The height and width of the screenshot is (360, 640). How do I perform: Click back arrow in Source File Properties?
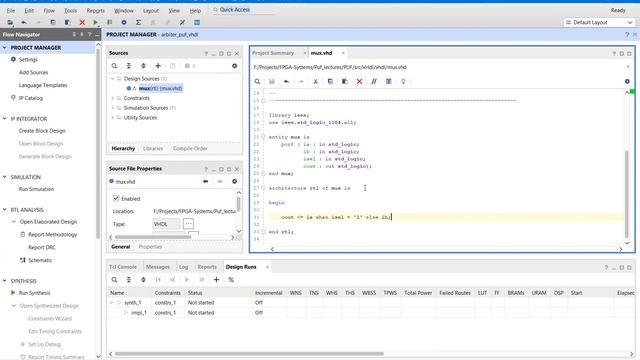(205, 181)
